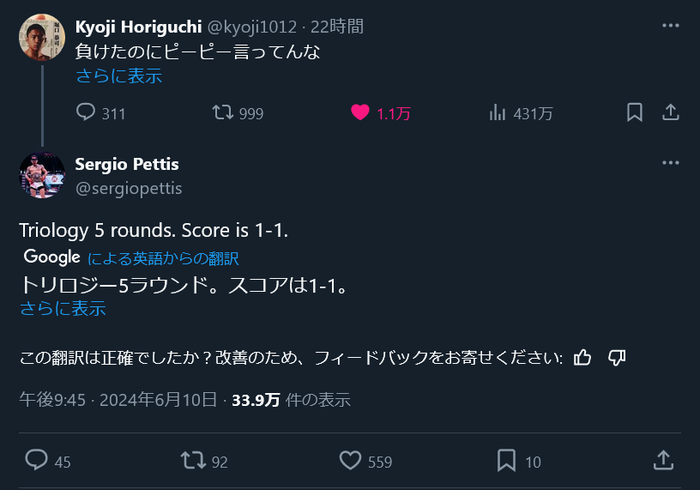Give thumbs down on translation accuracy
700x490 pixels.
point(617,357)
